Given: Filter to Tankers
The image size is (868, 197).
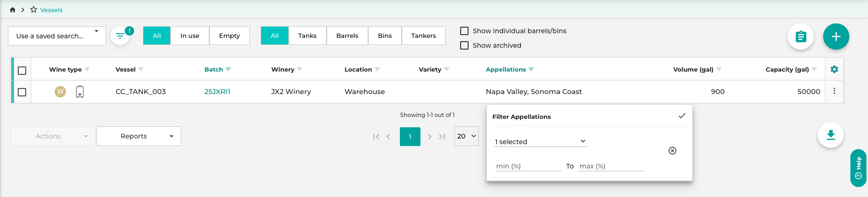Looking at the screenshot, I should coord(424,36).
